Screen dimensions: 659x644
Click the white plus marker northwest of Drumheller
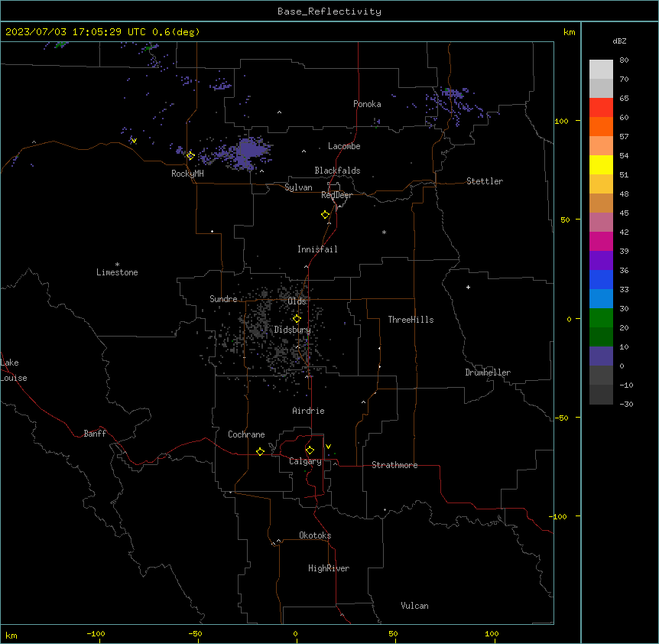pyautogui.click(x=468, y=287)
